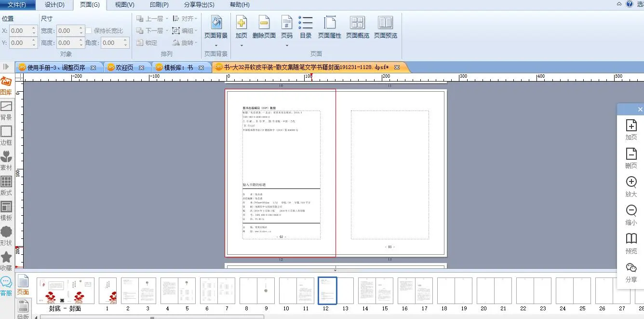Click the 锁定 lock button
This screenshot has height=319, width=644.
pyautogui.click(x=147, y=43)
